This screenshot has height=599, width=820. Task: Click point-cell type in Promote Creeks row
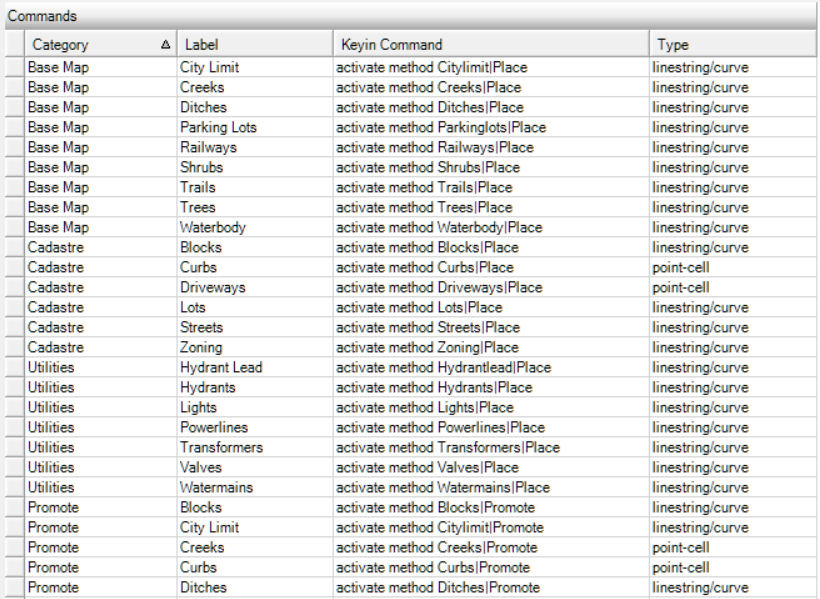click(x=732, y=547)
